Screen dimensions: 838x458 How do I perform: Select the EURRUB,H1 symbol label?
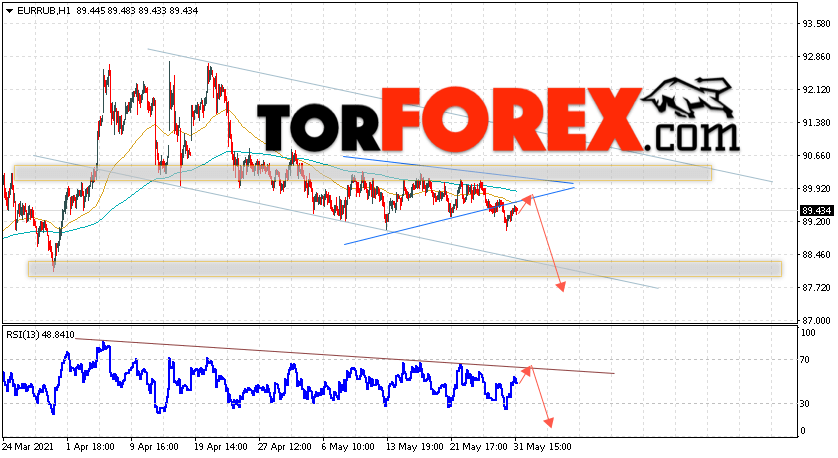(x=44, y=11)
